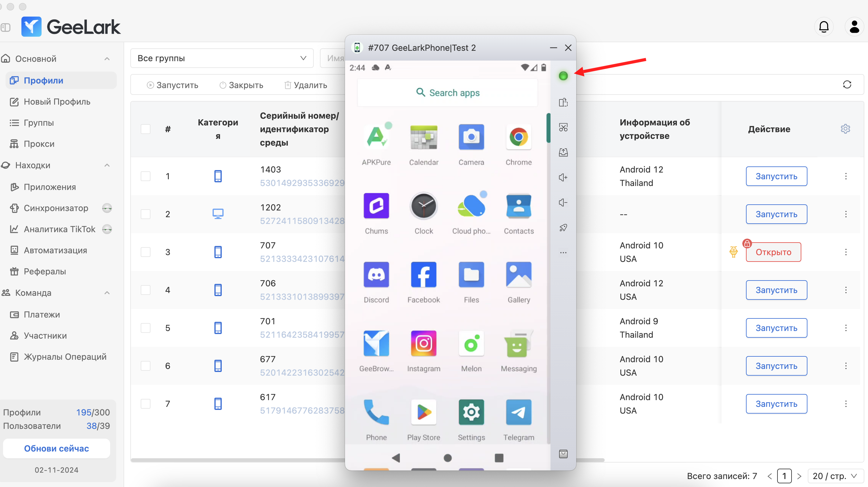Open "Журналы Операций" in sidebar

tap(65, 357)
